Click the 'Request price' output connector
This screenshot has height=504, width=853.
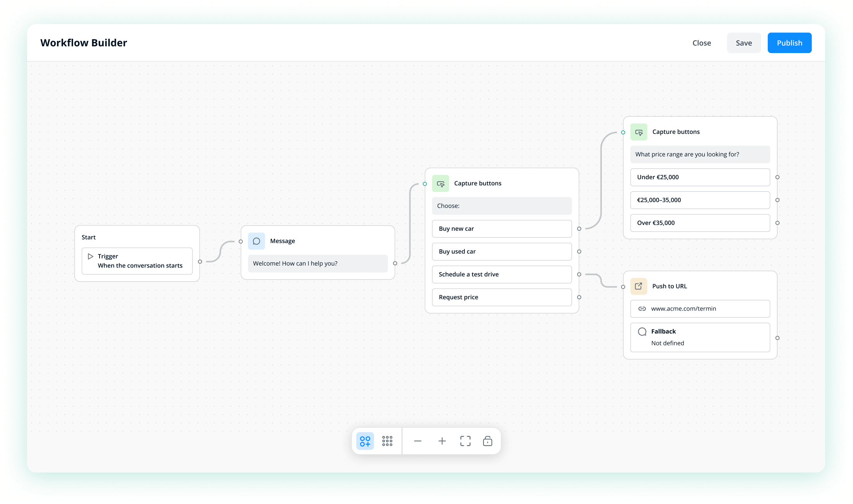(x=579, y=297)
